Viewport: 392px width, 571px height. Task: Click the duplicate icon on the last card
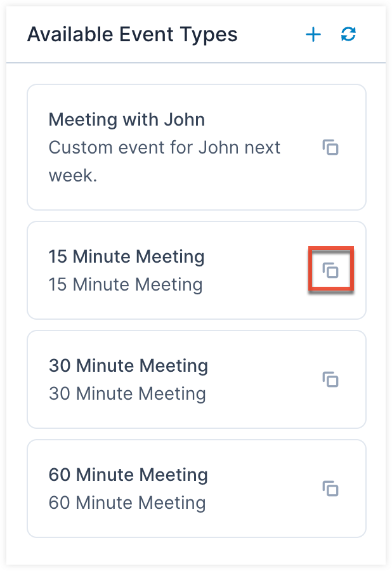(x=330, y=488)
